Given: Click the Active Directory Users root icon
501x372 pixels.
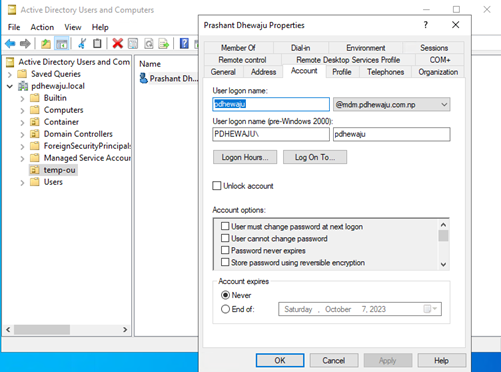Looking at the screenshot, I should pos(11,62).
